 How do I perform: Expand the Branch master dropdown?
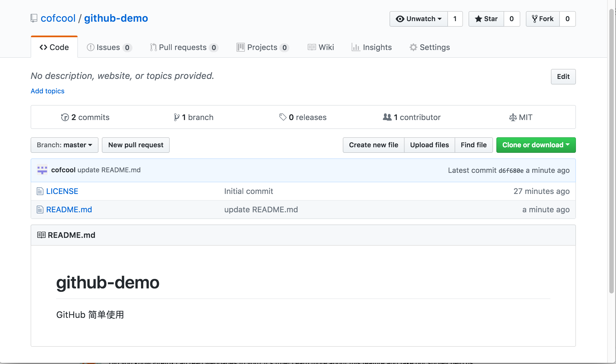[64, 145]
